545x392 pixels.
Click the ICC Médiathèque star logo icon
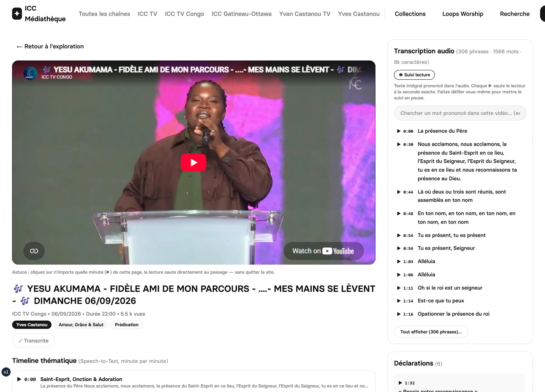[17, 14]
